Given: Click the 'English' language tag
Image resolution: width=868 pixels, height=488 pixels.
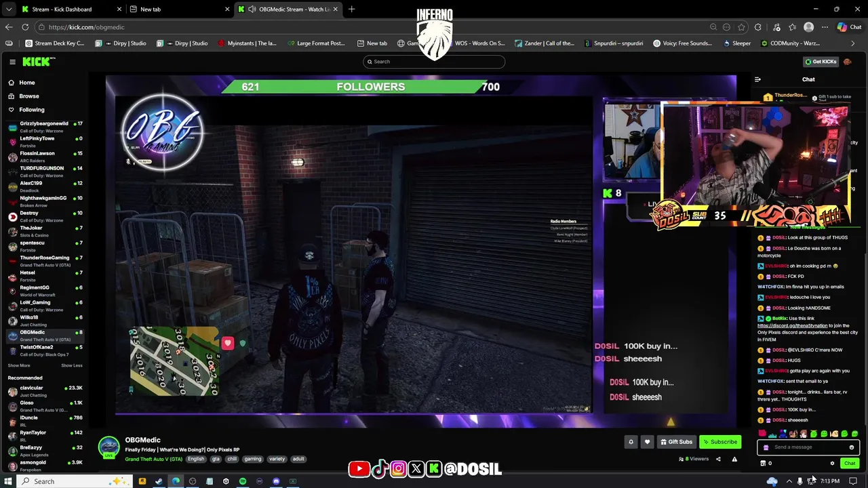Looking at the screenshot, I should pos(196,459).
